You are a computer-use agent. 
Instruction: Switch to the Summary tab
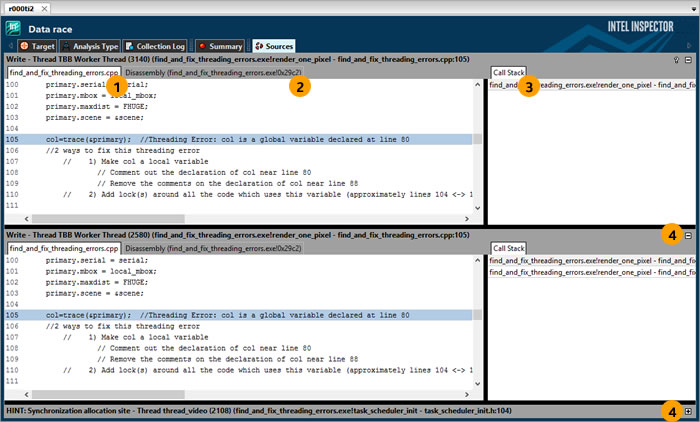point(220,46)
